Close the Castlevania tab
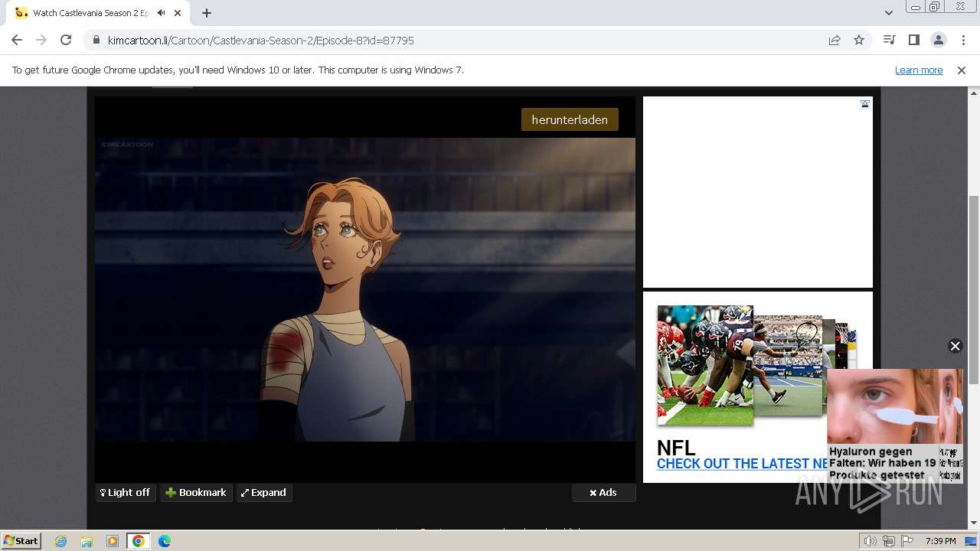980x551 pixels. point(178,13)
